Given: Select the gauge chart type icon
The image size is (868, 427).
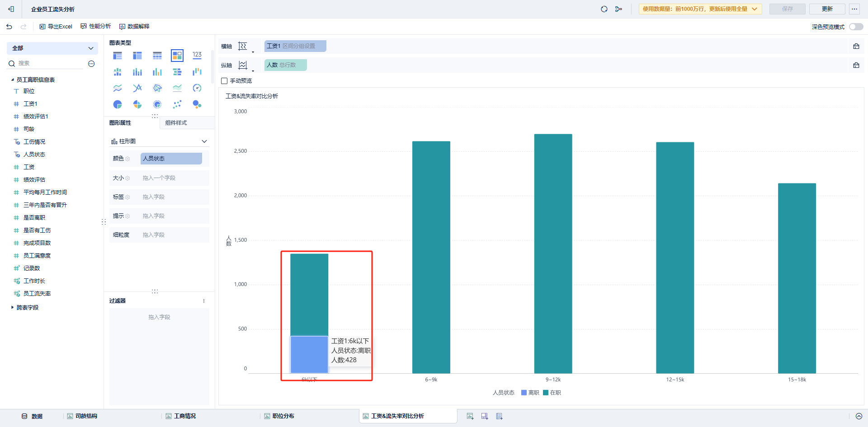Looking at the screenshot, I should (197, 88).
